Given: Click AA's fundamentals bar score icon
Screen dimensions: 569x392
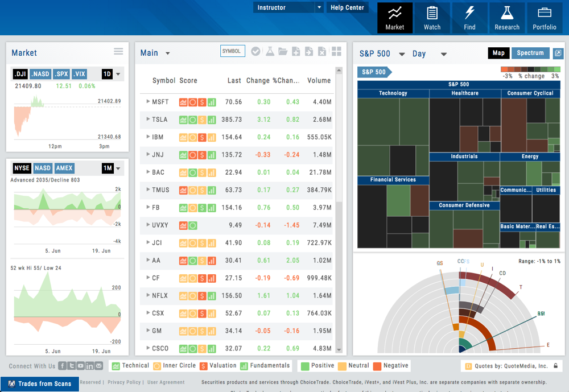Looking at the screenshot, I should (x=212, y=261).
